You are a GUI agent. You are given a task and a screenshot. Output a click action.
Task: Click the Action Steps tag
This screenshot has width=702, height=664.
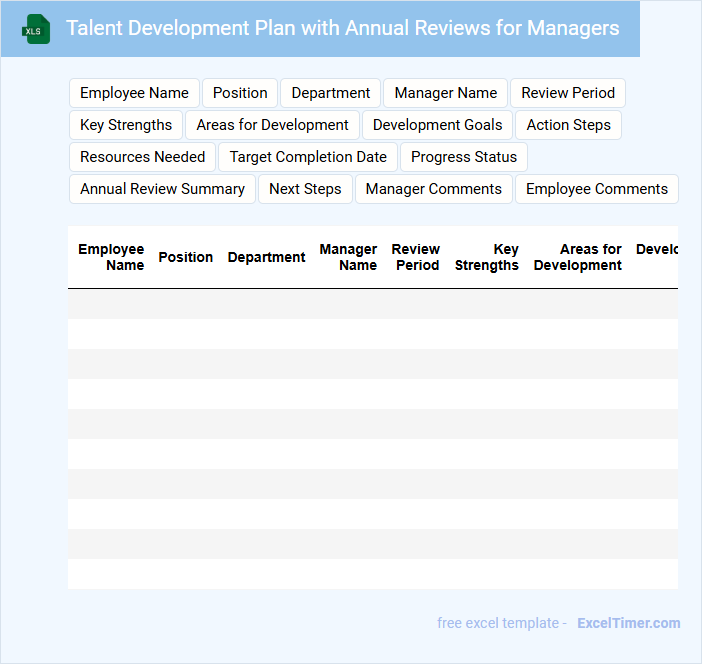tap(568, 125)
